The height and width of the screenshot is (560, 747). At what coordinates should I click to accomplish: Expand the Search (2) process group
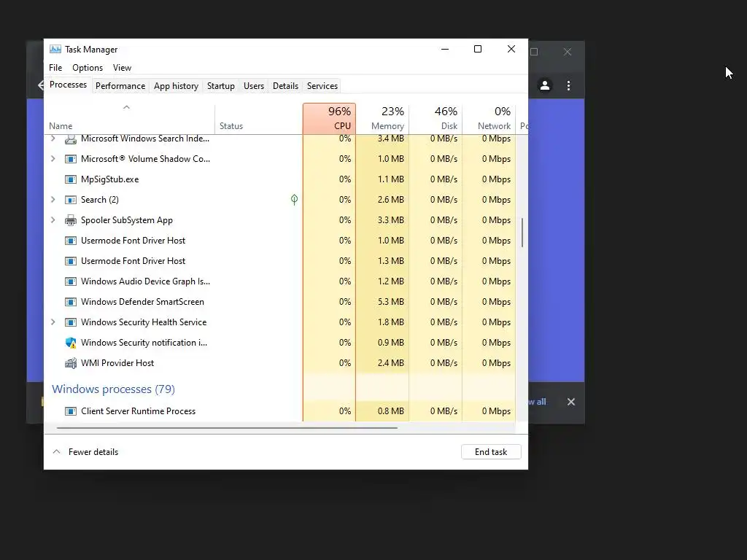pos(53,200)
